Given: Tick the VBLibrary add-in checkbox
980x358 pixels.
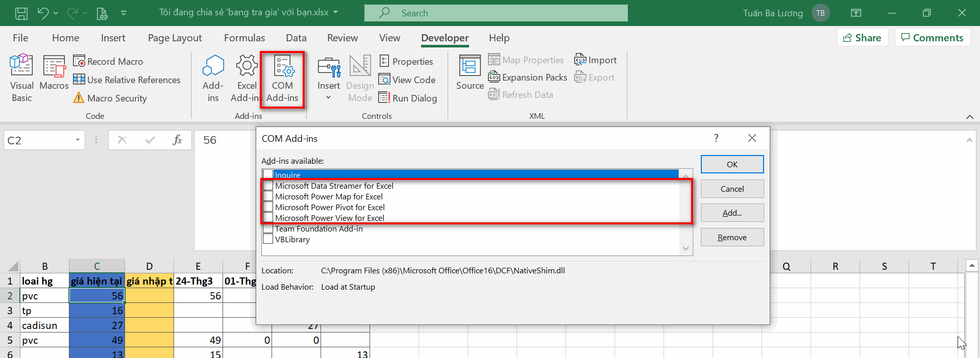Looking at the screenshot, I should tap(268, 239).
